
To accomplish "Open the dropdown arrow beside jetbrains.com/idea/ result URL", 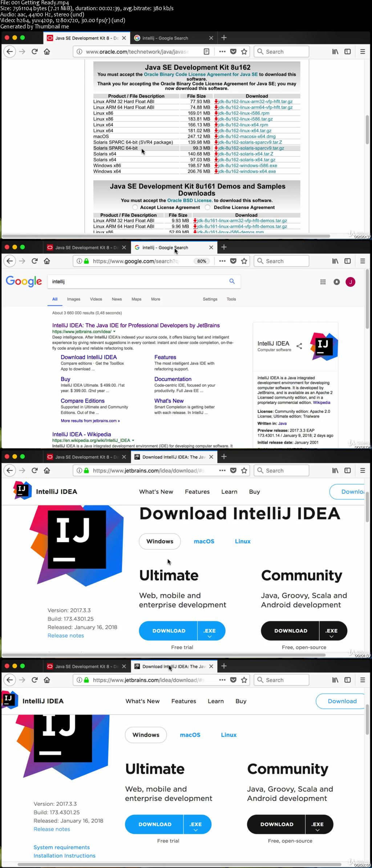I will pyautogui.click(x=114, y=332).
